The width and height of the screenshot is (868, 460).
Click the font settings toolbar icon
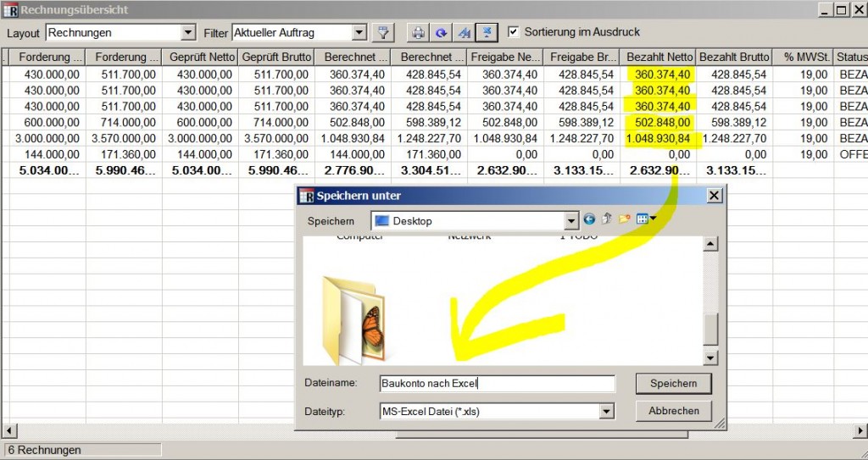[464, 33]
